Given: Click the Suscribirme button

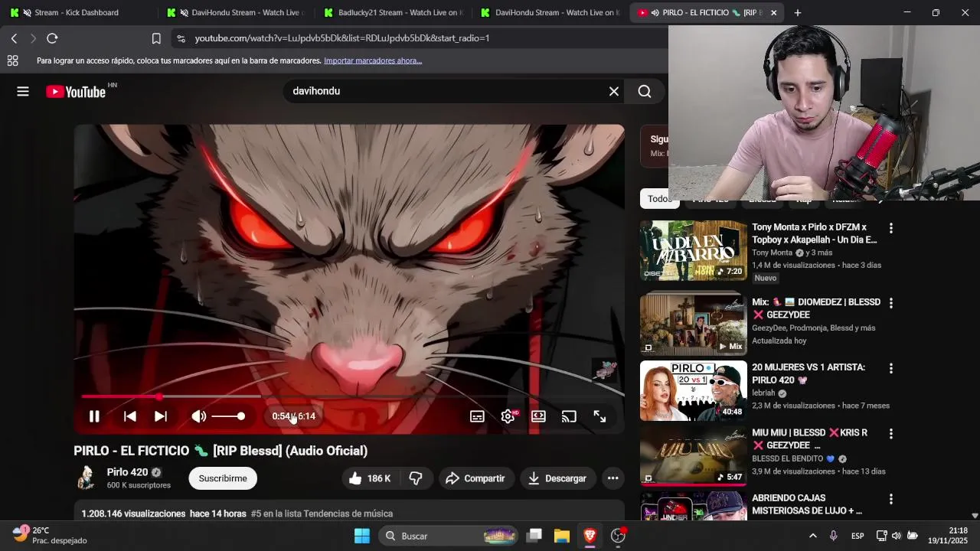Looking at the screenshot, I should tap(223, 478).
